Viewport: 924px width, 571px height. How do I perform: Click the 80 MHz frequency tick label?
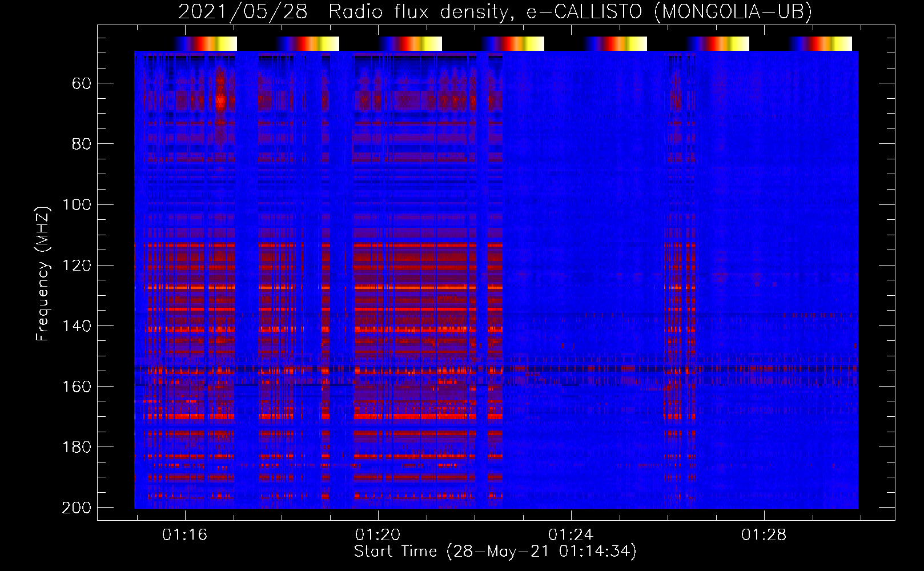(82, 144)
